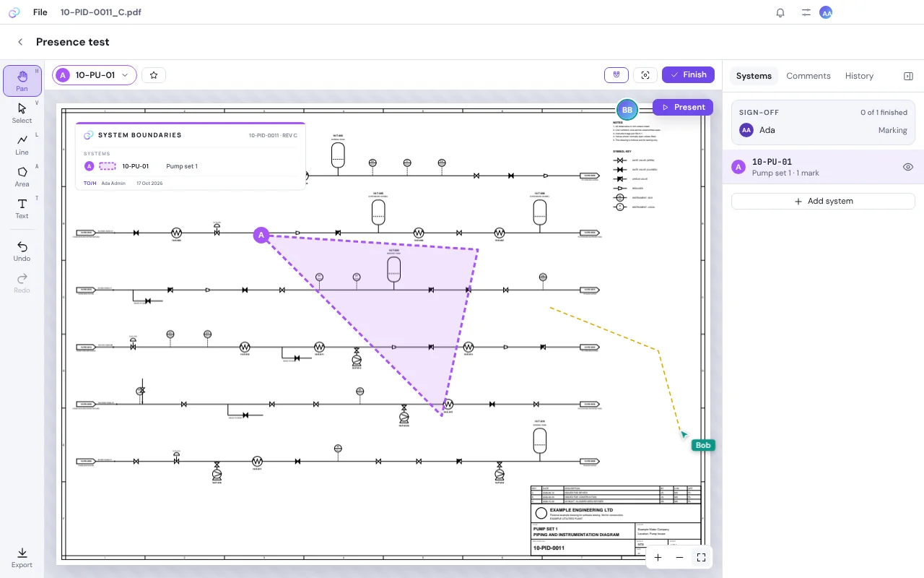This screenshot has width=924, height=578.
Task: Star the 10-PU-01 system as favorite
Action: [154, 75]
